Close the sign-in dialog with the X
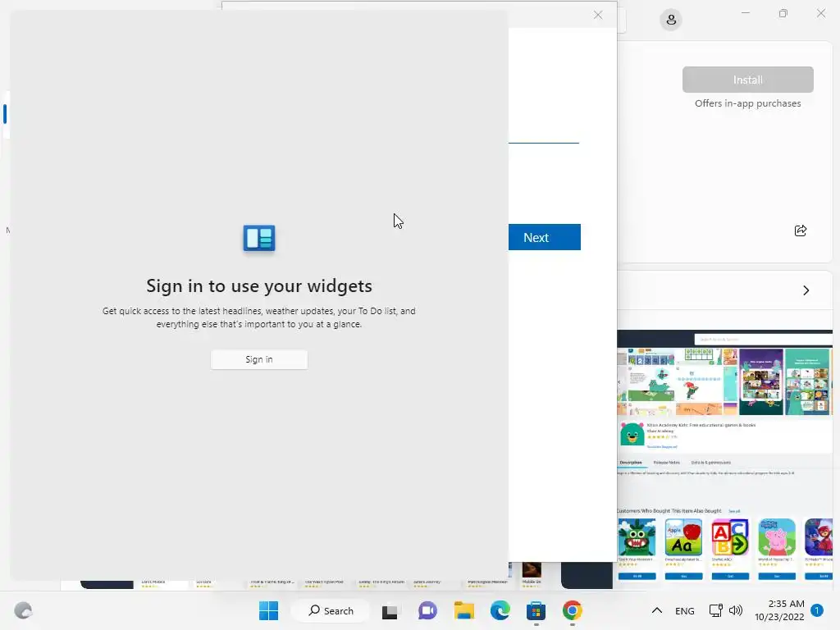Screen dimensions: 840x630 tap(598, 15)
